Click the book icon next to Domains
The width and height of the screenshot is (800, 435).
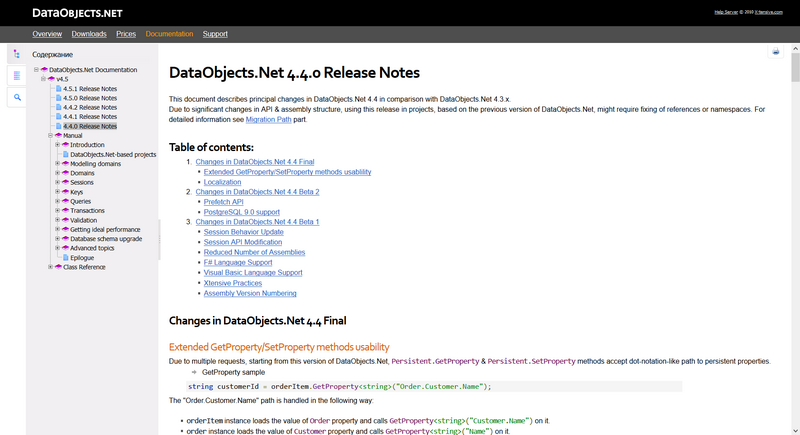click(x=65, y=173)
